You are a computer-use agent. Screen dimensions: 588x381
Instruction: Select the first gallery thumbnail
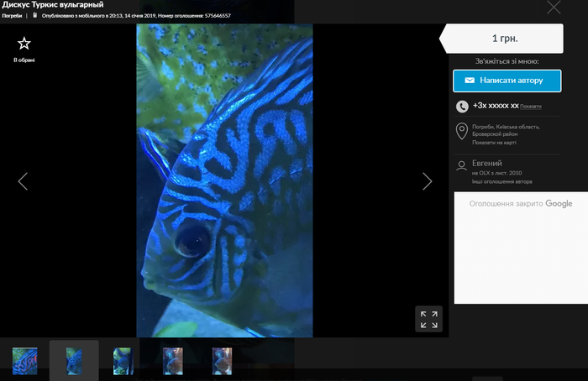tap(24, 360)
